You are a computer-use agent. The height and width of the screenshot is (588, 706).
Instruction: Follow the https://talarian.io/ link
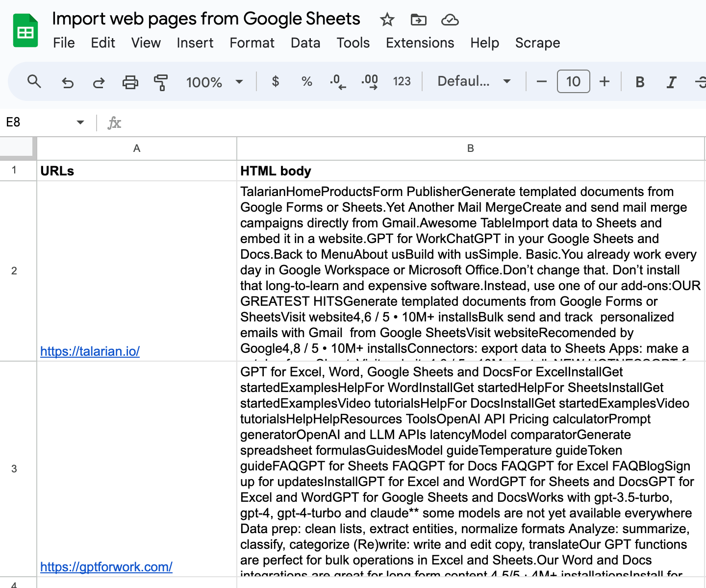(x=90, y=351)
